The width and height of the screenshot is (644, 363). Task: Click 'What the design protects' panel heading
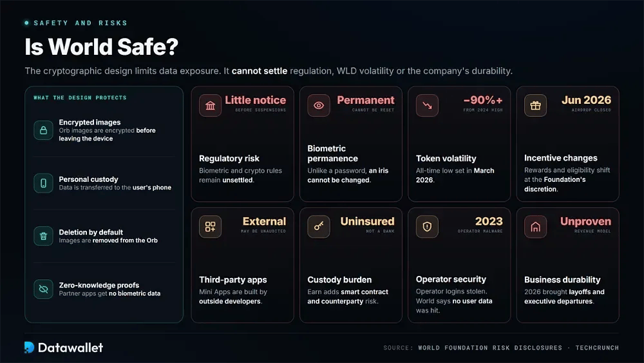click(80, 98)
